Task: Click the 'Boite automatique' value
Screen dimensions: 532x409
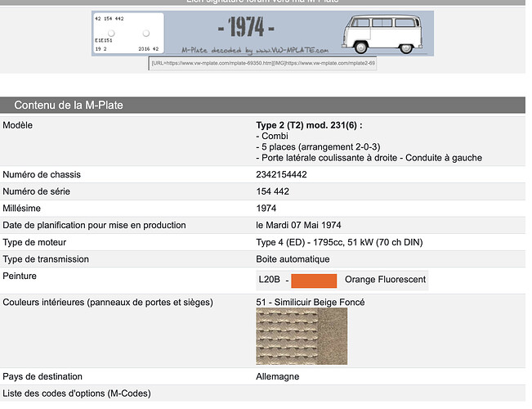Action: pyautogui.click(x=293, y=259)
